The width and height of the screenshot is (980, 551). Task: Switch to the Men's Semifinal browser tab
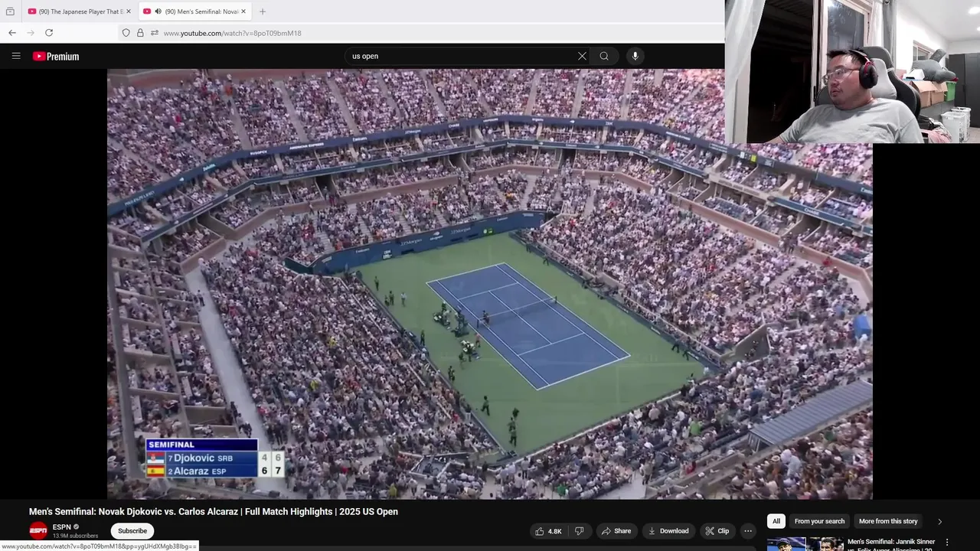point(195,11)
